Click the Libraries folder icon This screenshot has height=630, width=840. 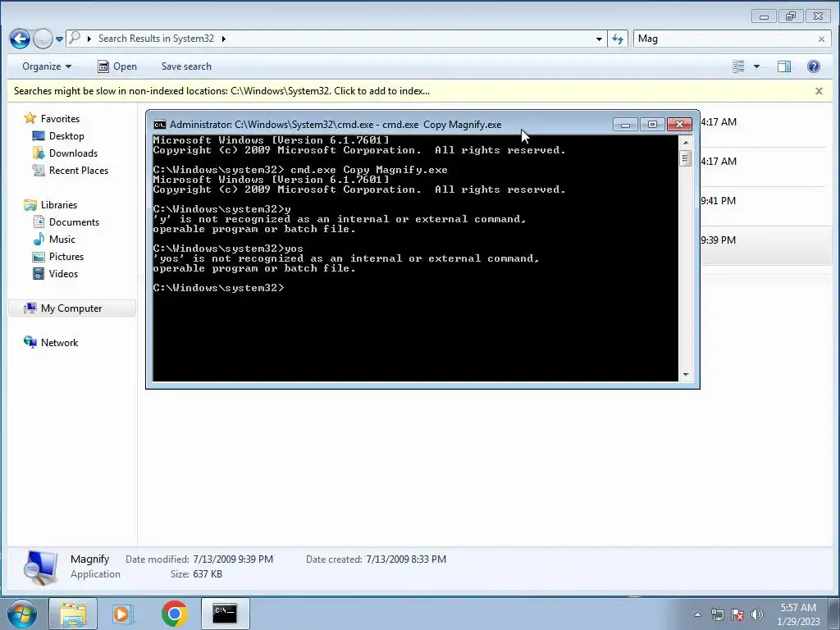tap(30, 204)
